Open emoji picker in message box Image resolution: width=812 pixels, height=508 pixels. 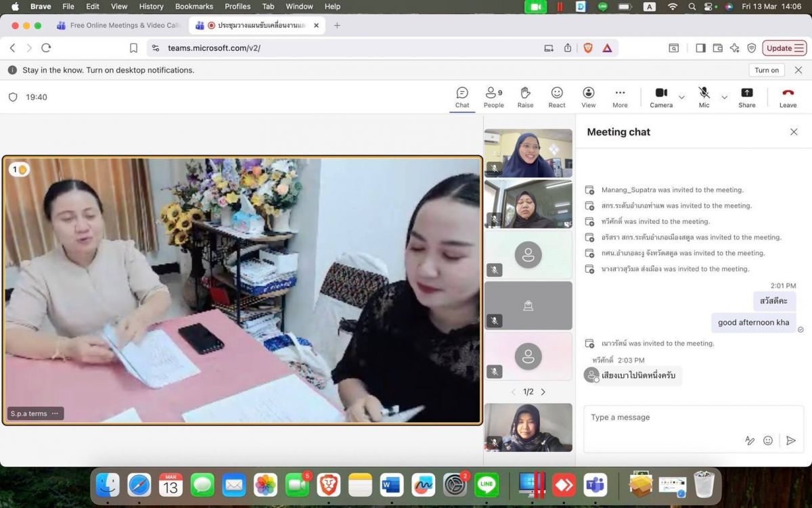click(x=768, y=440)
